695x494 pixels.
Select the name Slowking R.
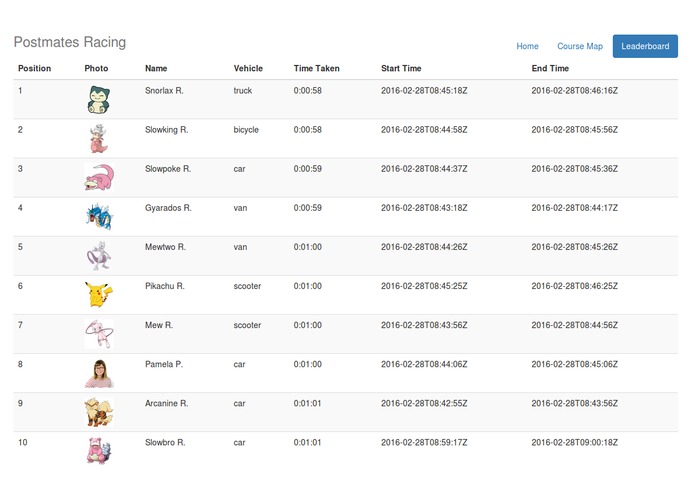pos(167,129)
